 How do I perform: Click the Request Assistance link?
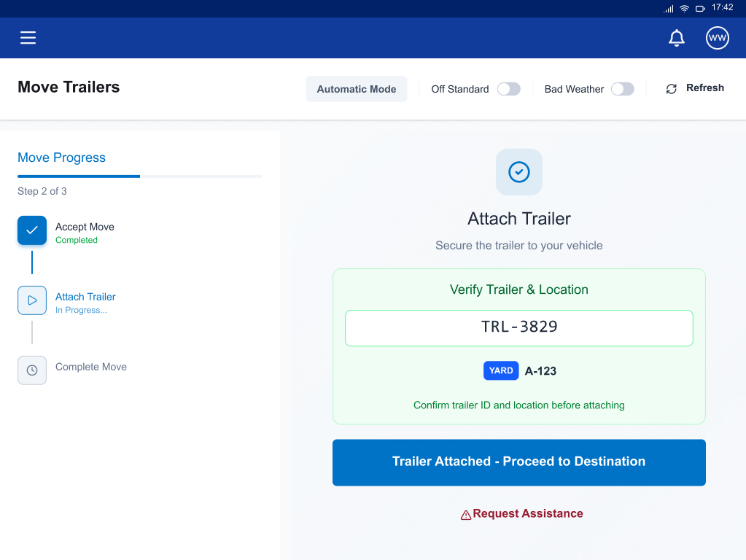(521, 514)
